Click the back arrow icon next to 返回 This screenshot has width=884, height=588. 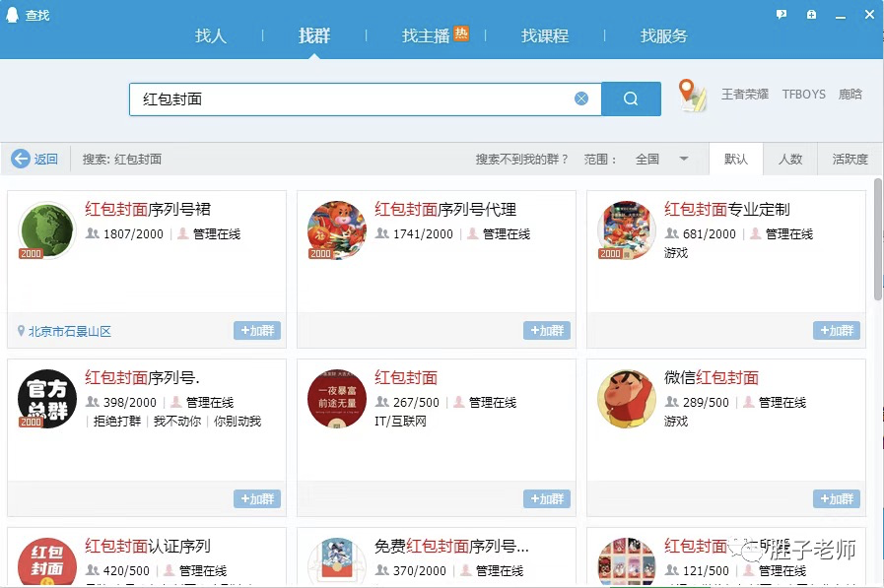point(21,158)
